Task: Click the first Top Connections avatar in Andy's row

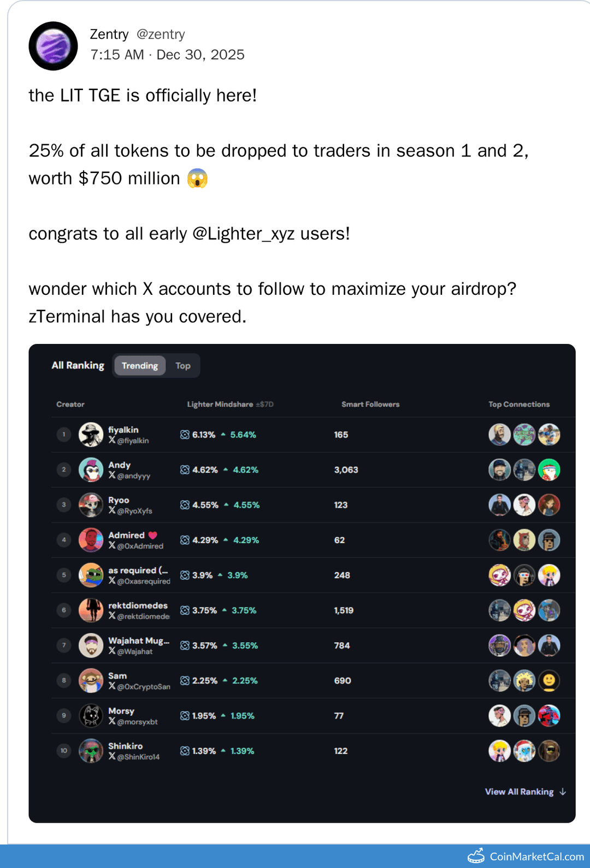Action: point(500,469)
